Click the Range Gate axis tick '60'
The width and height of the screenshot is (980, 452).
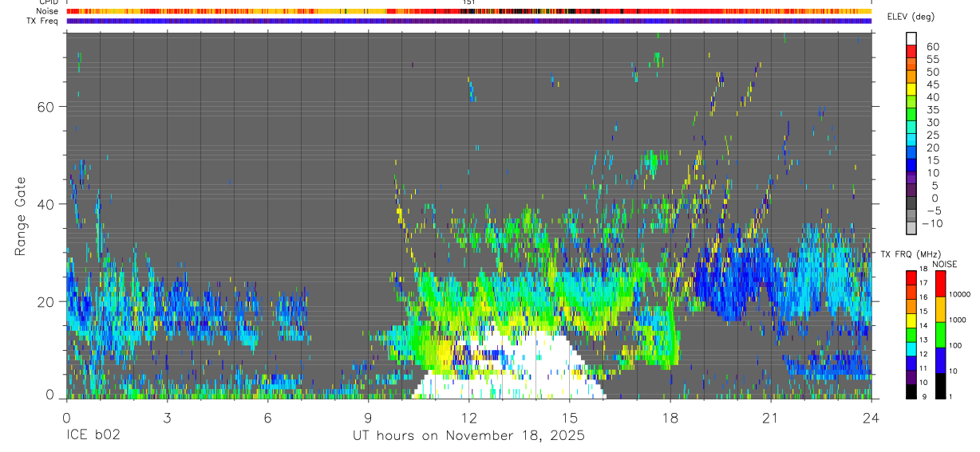[x=45, y=107]
